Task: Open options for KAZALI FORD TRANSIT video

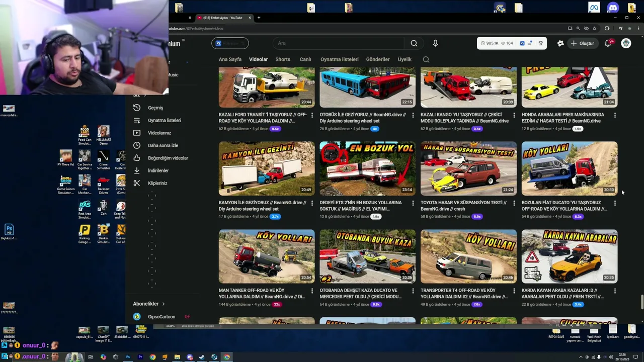Action: (x=312, y=116)
